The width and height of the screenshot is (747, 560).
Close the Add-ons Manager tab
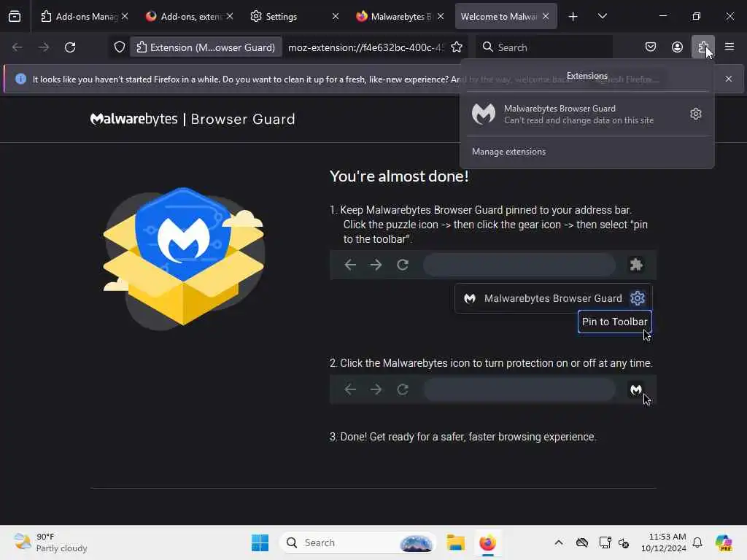tap(125, 16)
